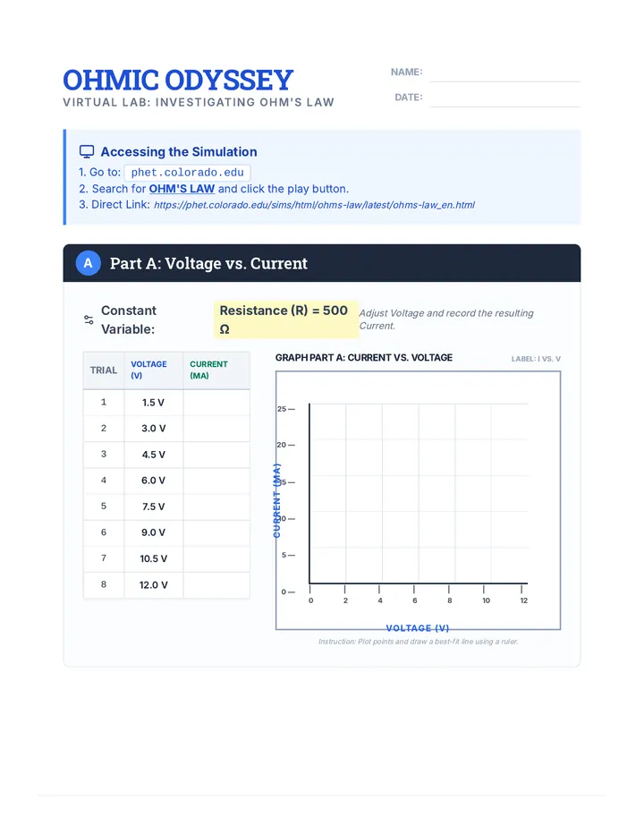
Task: Click the current cell for the 3.0 V row
Action: click(x=216, y=429)
